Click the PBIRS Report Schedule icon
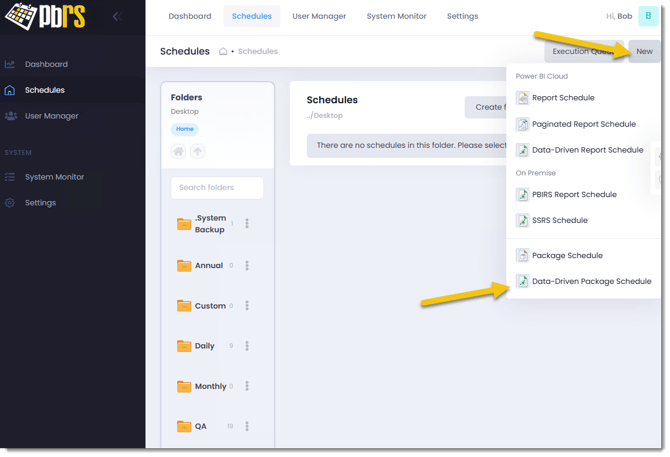Screen dimensions: 670x457 [522, 195]
